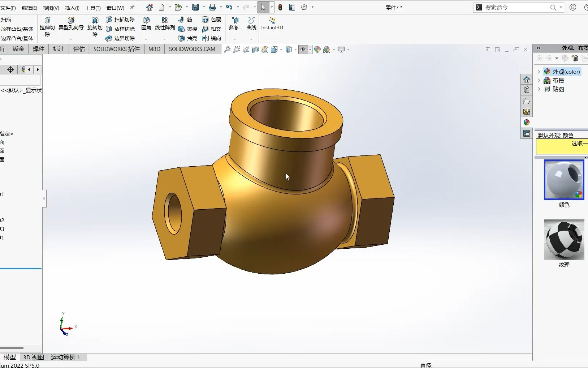588x368 pixels.
Task: Expand the 布景 (Scene) node
Action: 539,80
